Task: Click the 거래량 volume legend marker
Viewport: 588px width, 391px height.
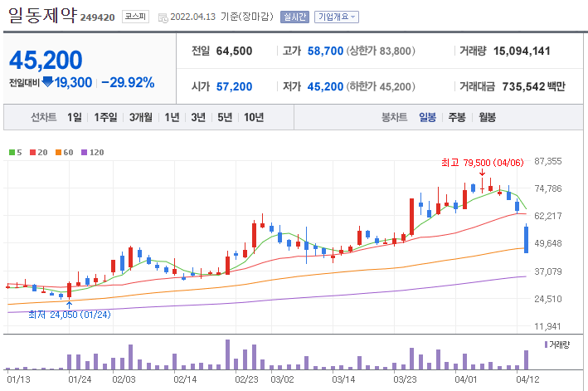Action: [546, 345]
